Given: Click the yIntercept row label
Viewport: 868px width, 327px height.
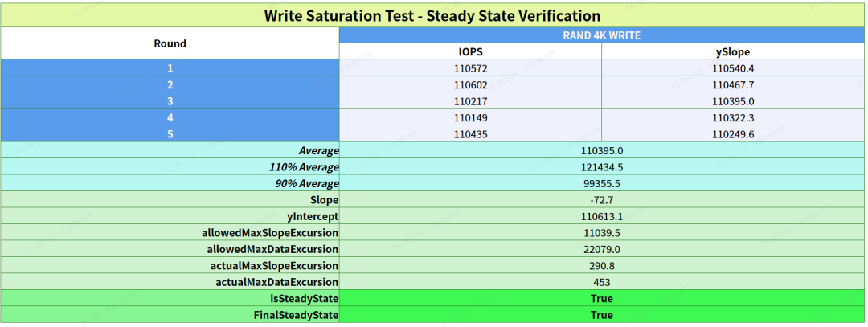Looking at the screenshot, I should click(x=313, y=216).
